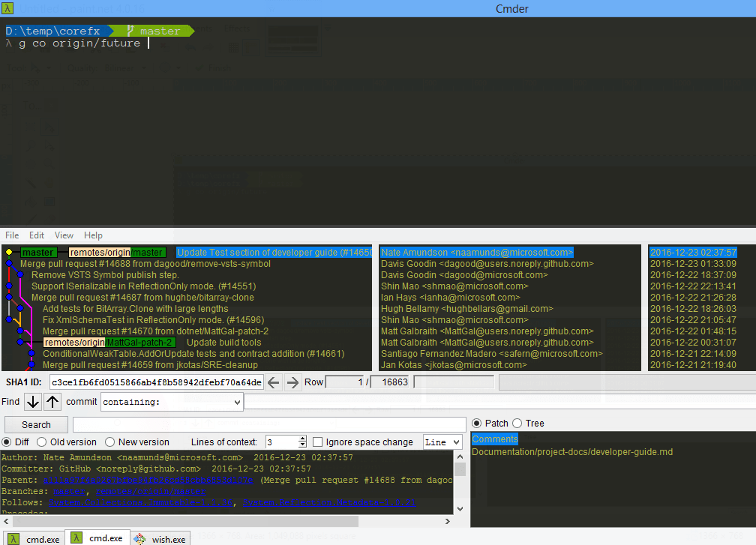The height and width of the screenshot is (545, 756).
Task: Increase lines of context stepper
Action: 302,439
